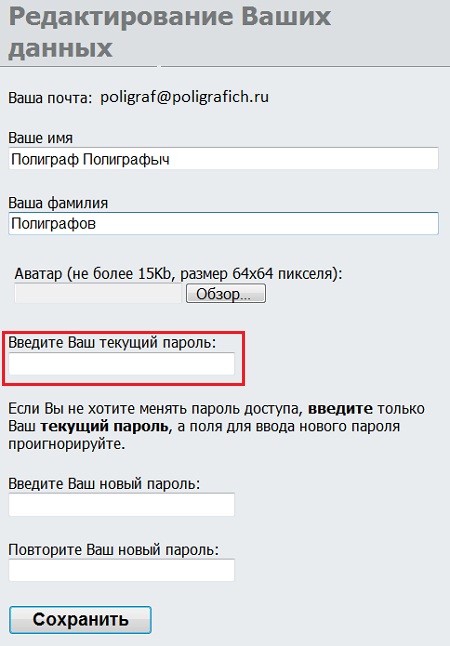Click the Сохранить button

click(80, 620)
